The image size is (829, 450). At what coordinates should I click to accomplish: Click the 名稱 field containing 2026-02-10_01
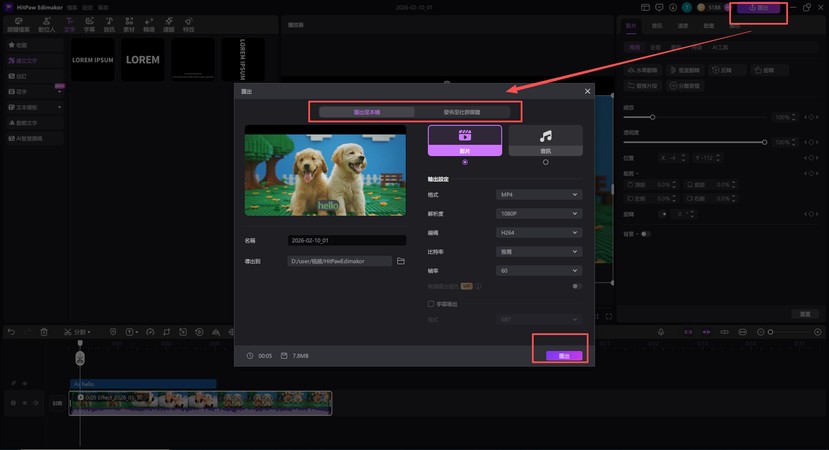click(346, 241)
